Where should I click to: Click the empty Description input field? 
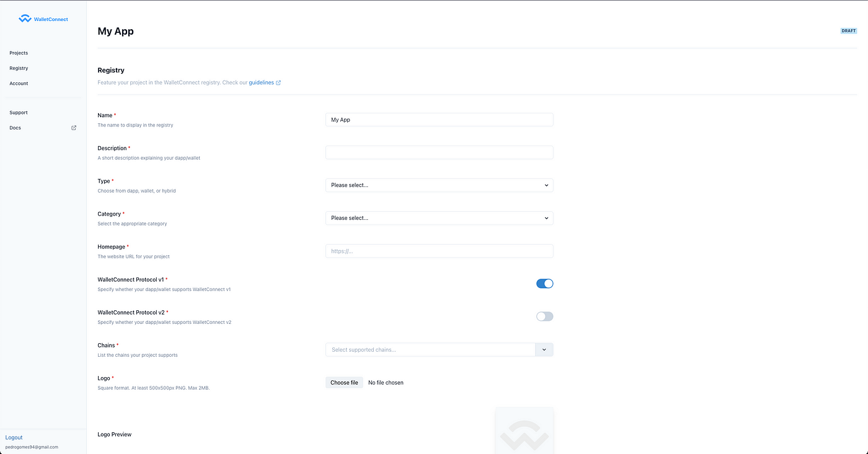439,152
